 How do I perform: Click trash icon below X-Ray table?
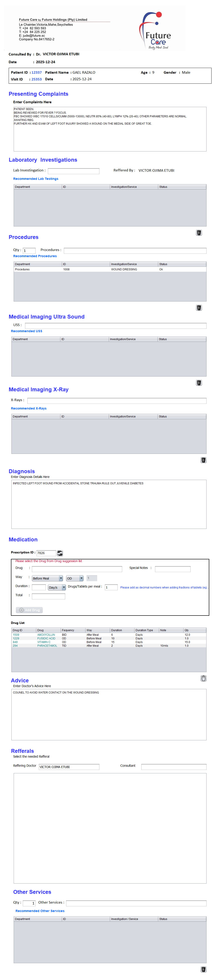point(203,460)
